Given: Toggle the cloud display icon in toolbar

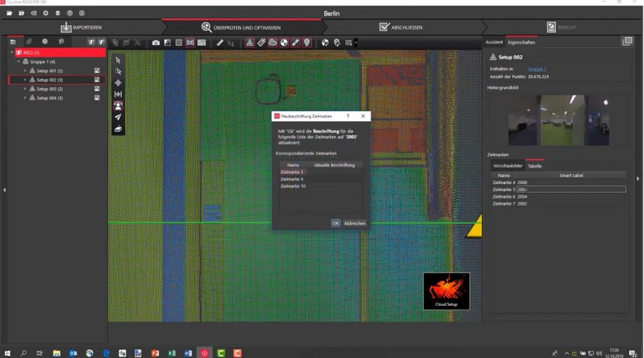Looking at the screenshot, I should (x=273, y=43).
